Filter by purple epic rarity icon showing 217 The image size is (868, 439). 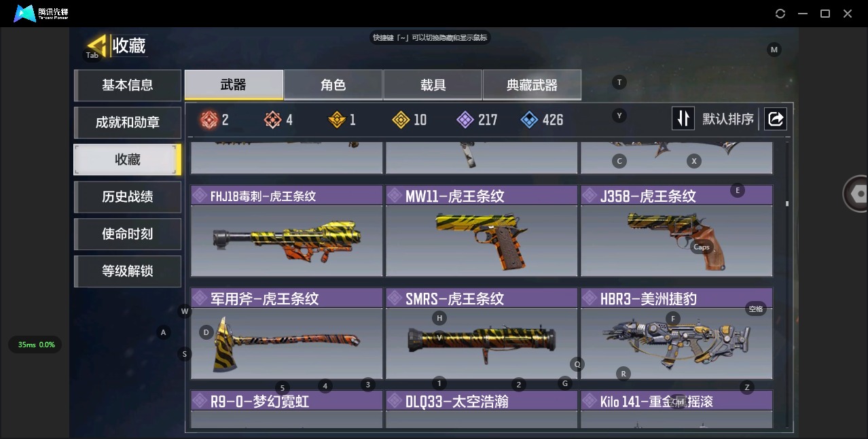(x=465, y=120)
